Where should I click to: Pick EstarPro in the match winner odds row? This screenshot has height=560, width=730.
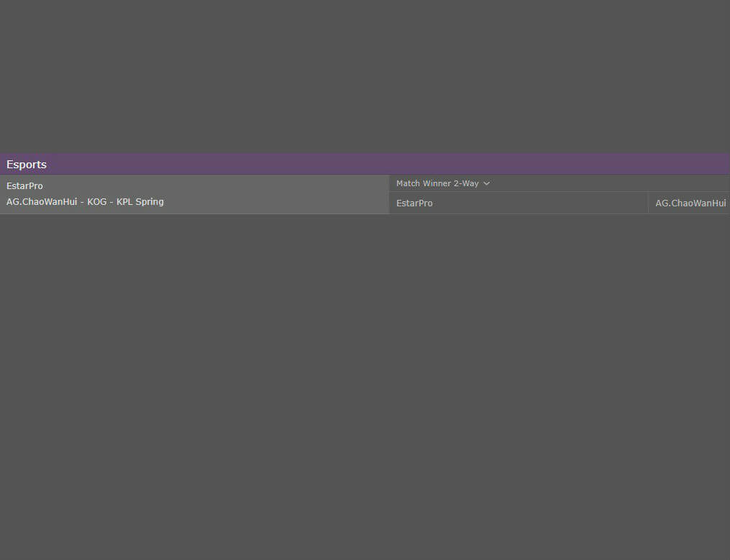point(415,203)
